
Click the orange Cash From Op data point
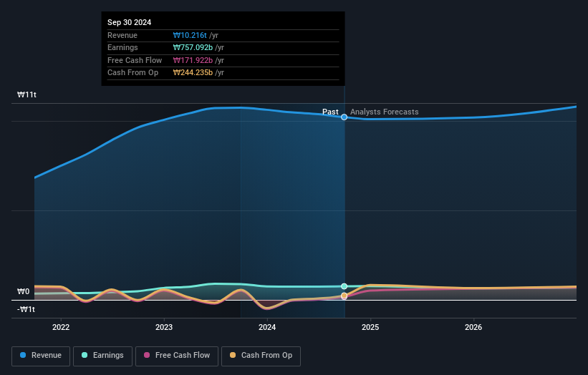click(x=344, y=296)
